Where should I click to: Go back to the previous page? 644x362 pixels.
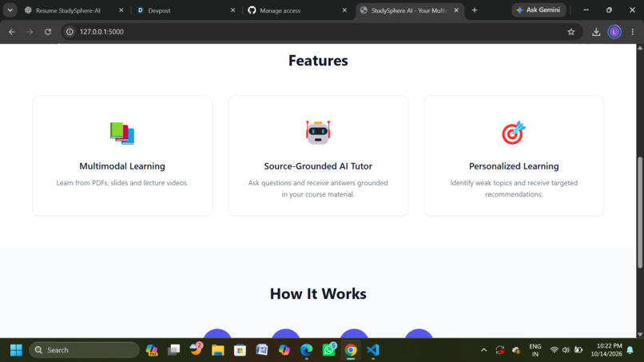click(11, 32)
